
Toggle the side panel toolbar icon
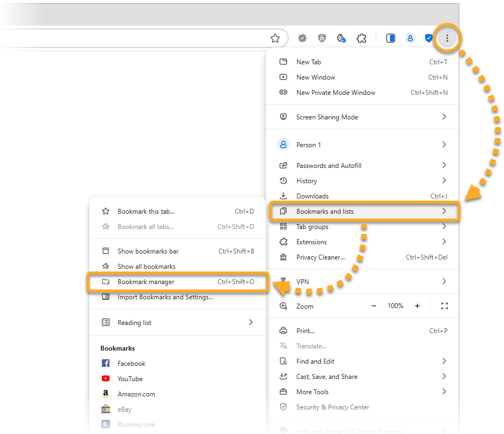pos(390,38)
